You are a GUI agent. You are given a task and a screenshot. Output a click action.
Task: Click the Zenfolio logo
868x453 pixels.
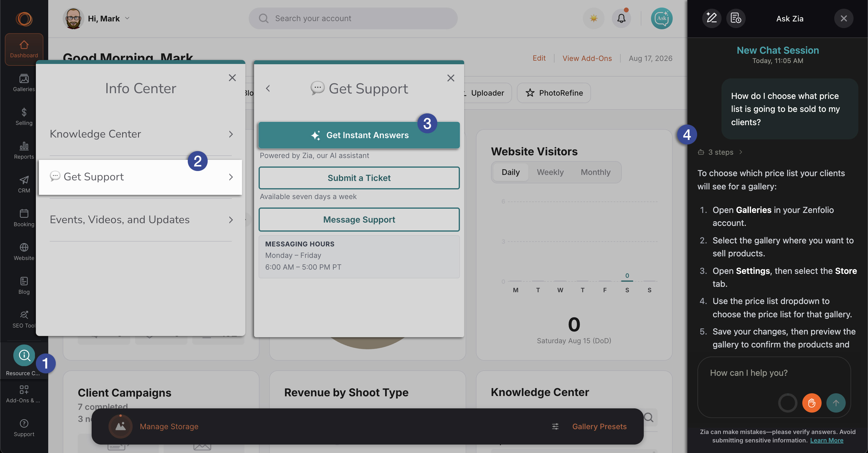pyautogui.click(x=24, y=19)
